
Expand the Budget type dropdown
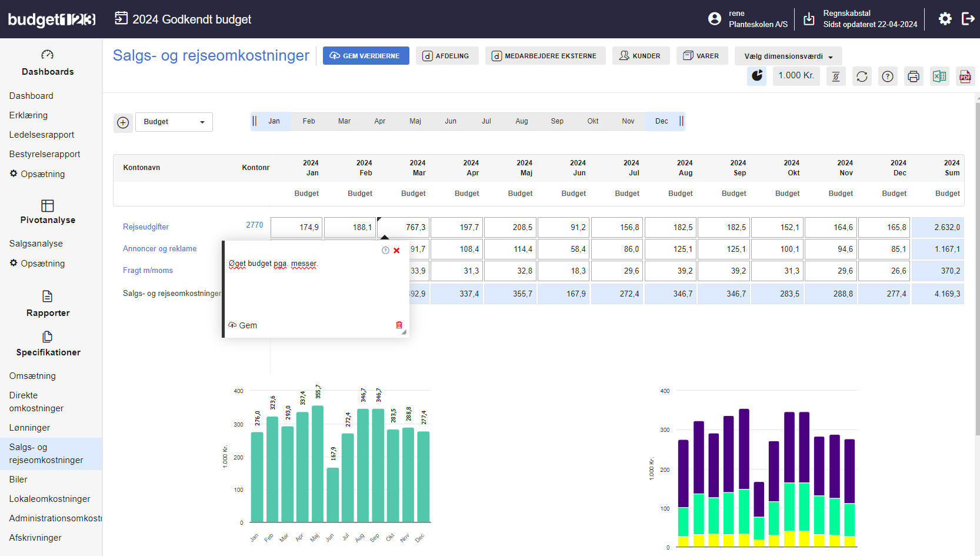[x=174, y=122]
